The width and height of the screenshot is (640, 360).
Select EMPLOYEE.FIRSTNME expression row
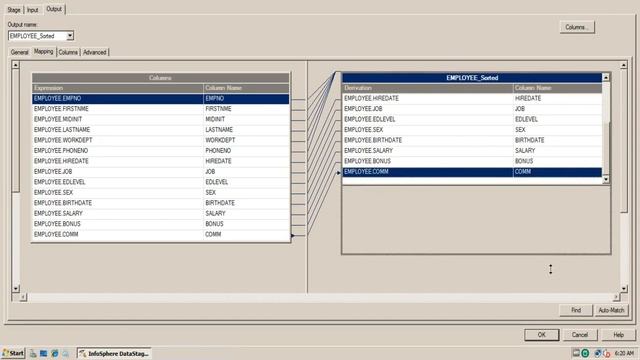coord(117,109)
